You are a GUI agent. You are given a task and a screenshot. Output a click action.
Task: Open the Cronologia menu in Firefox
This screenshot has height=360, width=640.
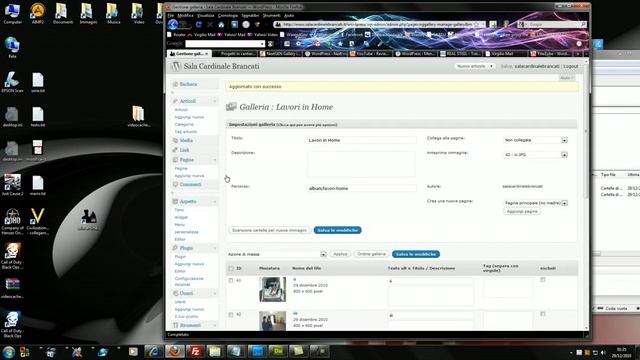pyautogui.click(x=228, y=16)
